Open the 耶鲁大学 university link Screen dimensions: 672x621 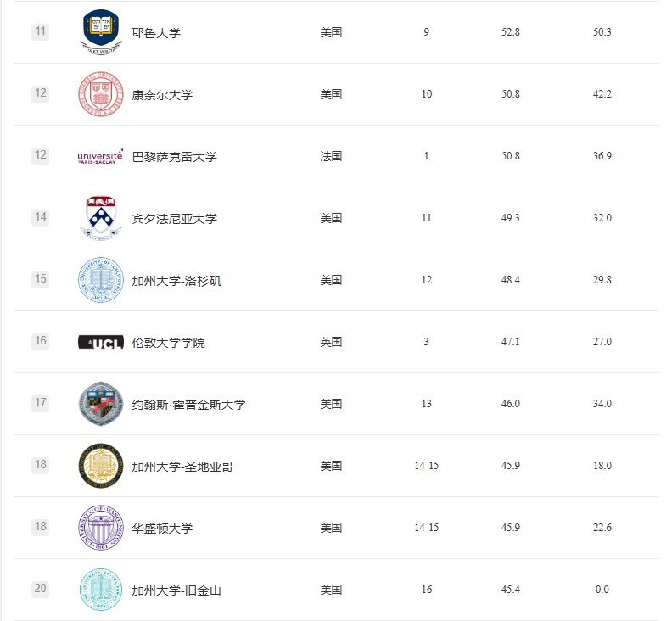[x=156, y=33]
